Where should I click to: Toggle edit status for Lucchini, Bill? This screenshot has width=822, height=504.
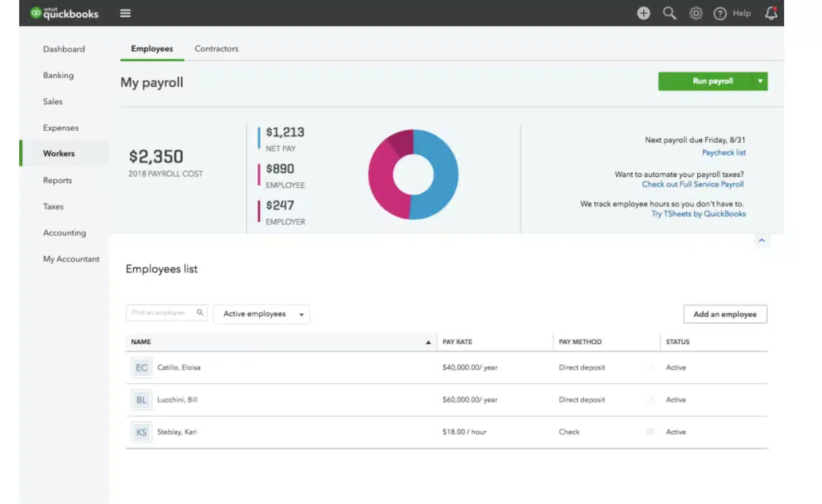point(650,399)
